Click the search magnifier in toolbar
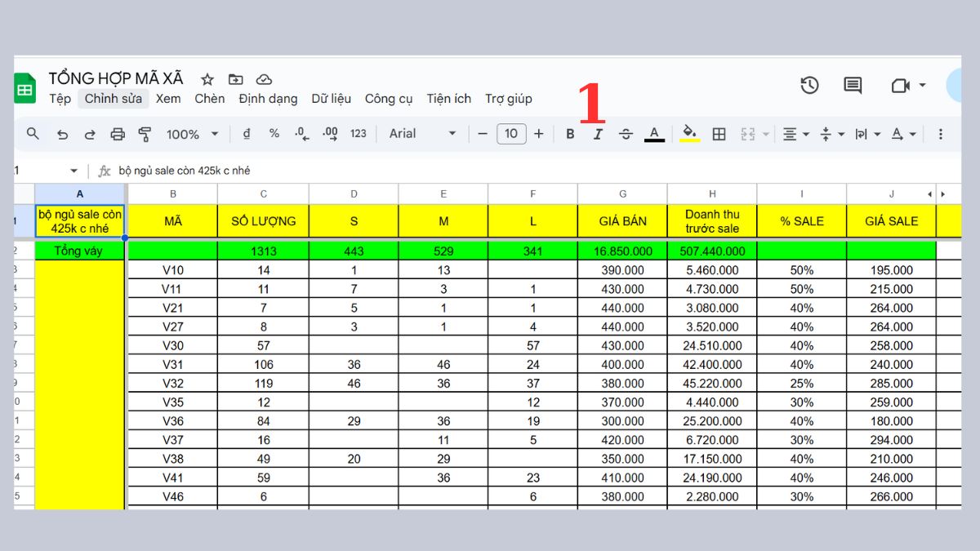 33,134
